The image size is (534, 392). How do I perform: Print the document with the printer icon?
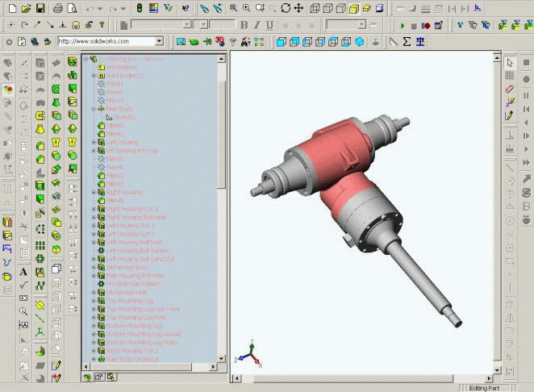click(57, 8)
